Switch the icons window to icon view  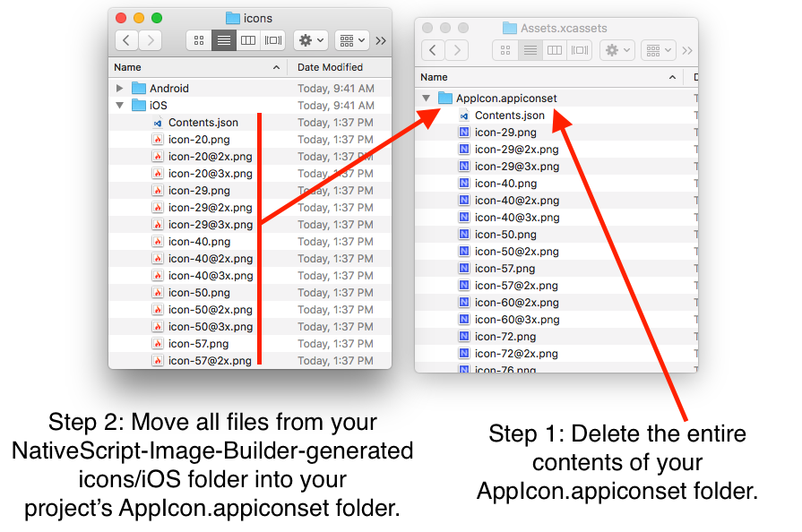click(x=198, y=40)
